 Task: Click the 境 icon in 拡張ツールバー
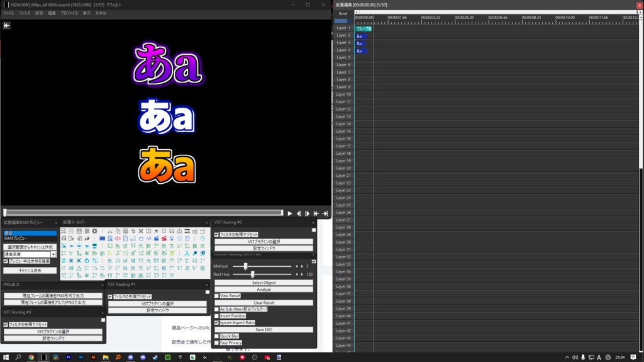(x=133, y=261)
